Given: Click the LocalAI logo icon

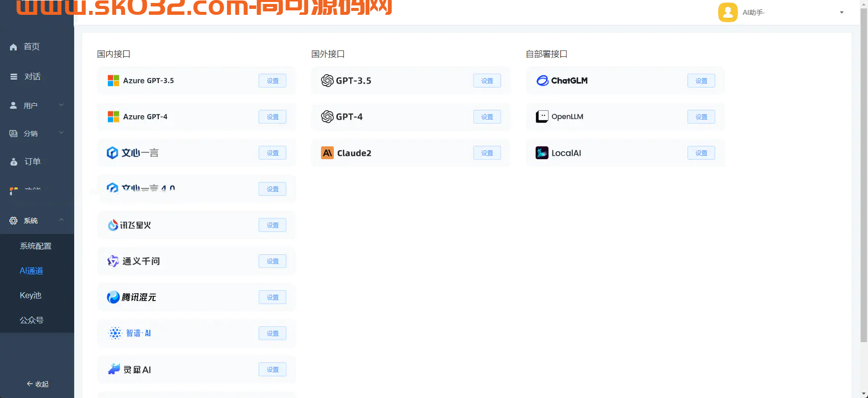Looking at the screenshot, I should point(542,153).
